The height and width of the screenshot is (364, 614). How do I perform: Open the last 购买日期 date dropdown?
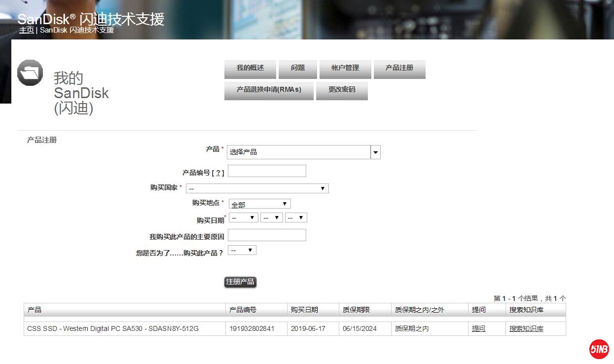296,218
